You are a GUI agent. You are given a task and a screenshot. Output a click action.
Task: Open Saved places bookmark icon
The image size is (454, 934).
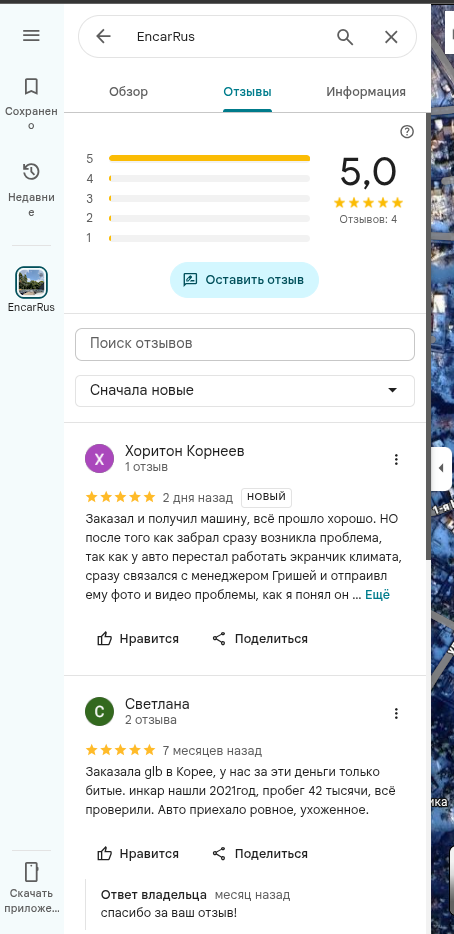click(x=31, y=87)
